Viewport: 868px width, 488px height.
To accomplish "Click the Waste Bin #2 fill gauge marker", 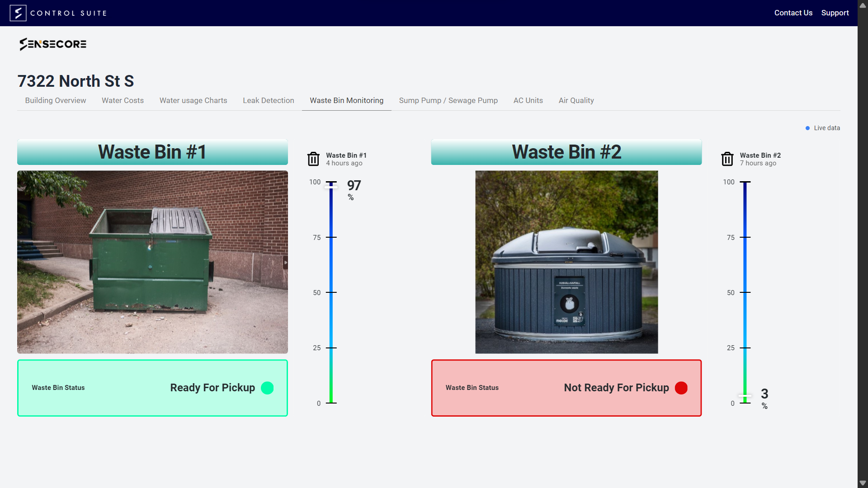I will pyautogui.click(x=745, y=396).
